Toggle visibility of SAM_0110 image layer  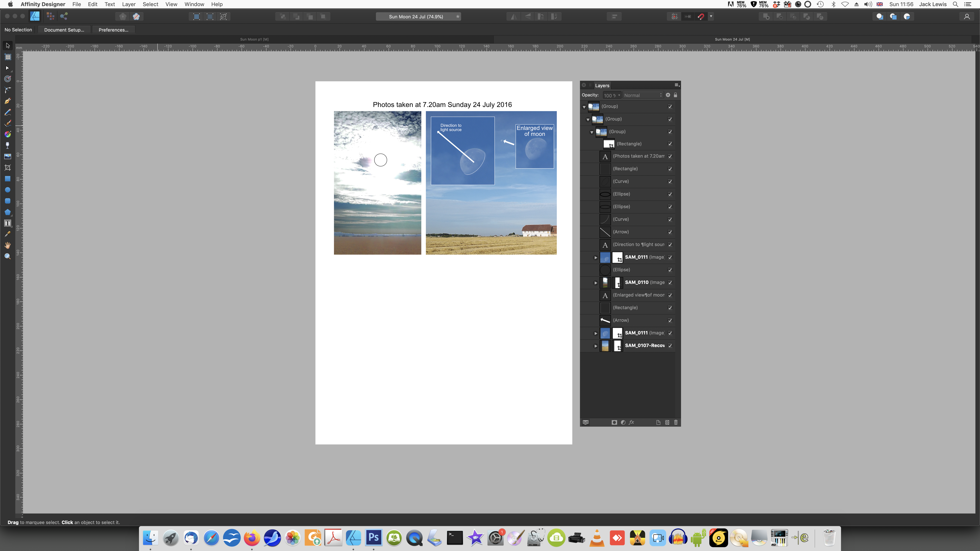tap(670, 283)
